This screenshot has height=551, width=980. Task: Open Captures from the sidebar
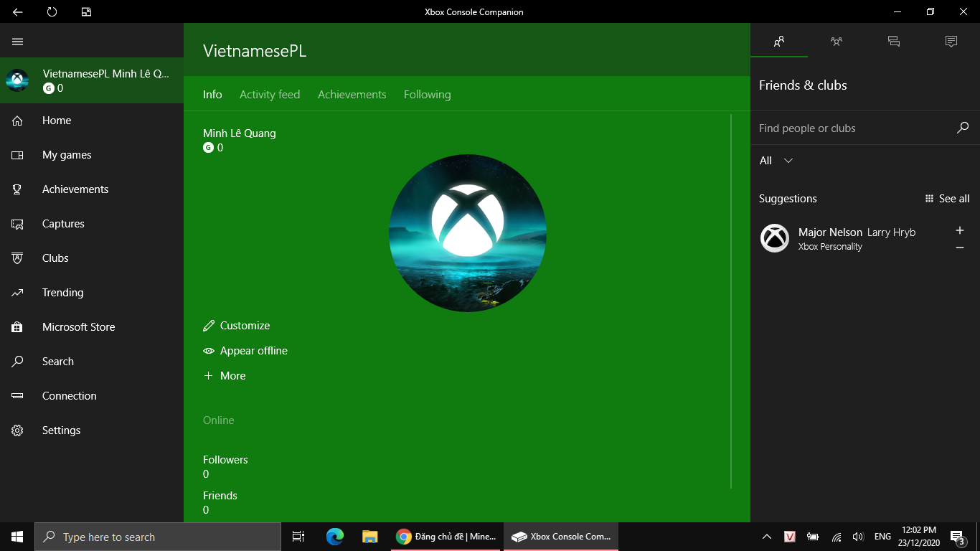pos(63,224)
